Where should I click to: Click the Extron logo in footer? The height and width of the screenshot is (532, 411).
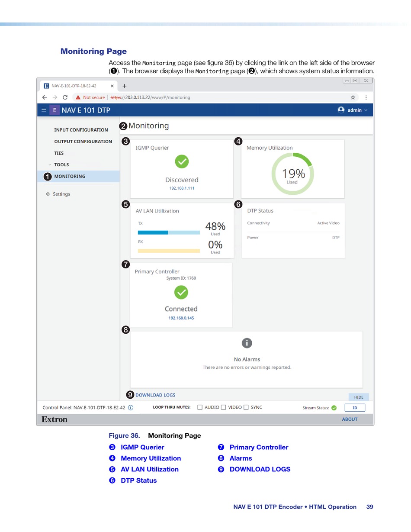[x=55, y=419]
